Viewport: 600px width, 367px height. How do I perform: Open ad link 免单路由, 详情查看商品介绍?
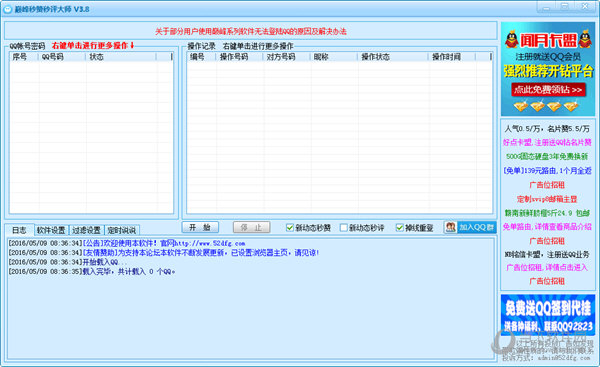coord(547,227)
